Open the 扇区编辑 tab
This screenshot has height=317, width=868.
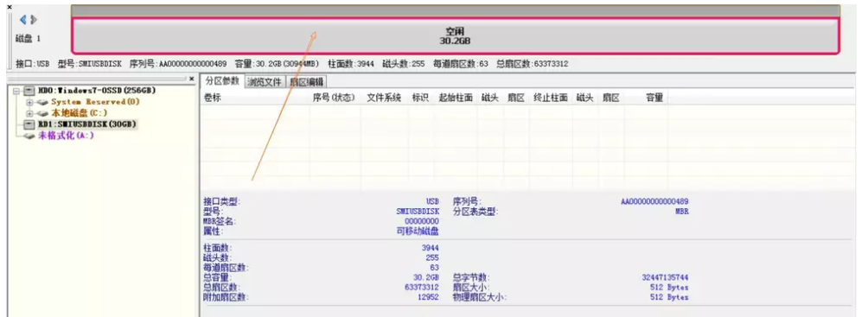click(306, 82)
